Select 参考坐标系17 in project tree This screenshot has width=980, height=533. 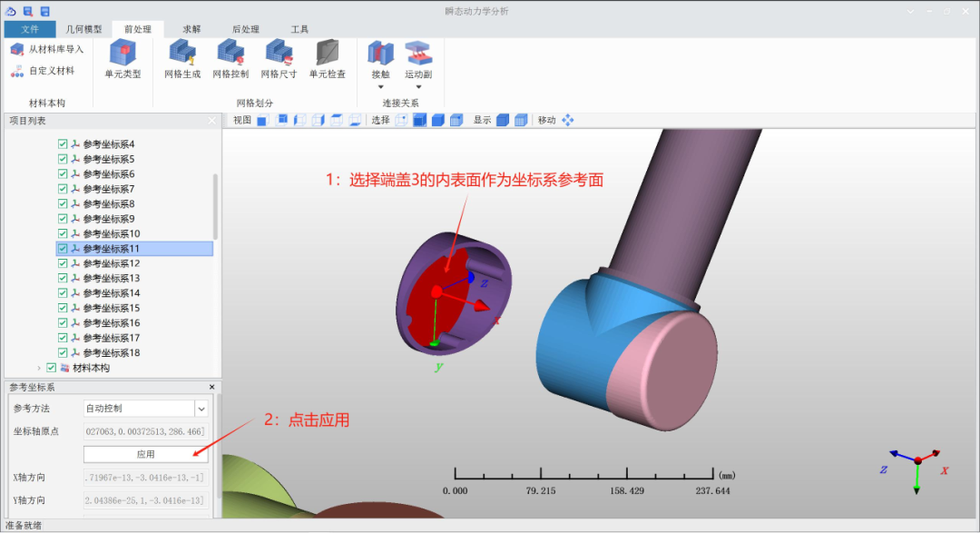112,338
